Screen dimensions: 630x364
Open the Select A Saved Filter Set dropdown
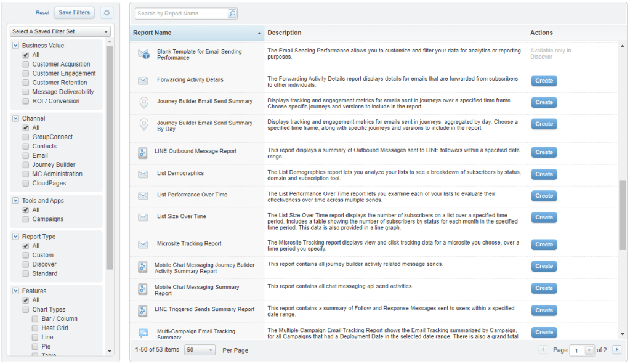[x=60, y=31]
